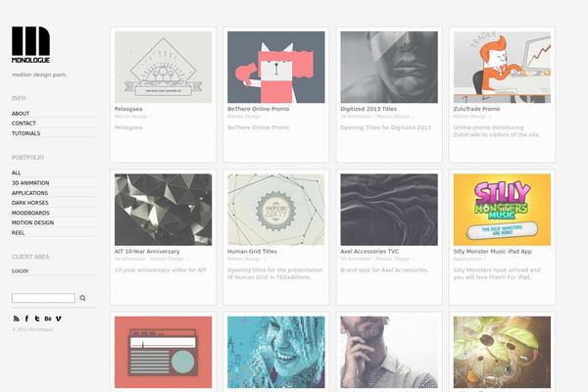This screenshot has height=392, width=588.
Task: Click the search magnifier icon
Action: pyautogui.click(x=83, y=298)
